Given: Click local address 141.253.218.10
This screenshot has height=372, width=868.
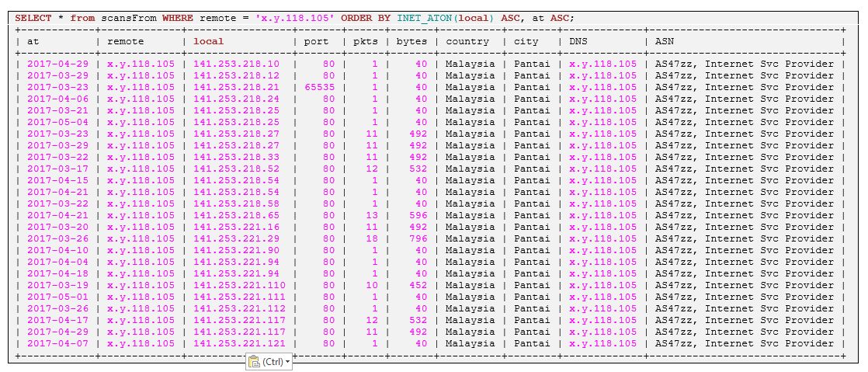Looking at the screenshot, I should click(x=236, y=64).
